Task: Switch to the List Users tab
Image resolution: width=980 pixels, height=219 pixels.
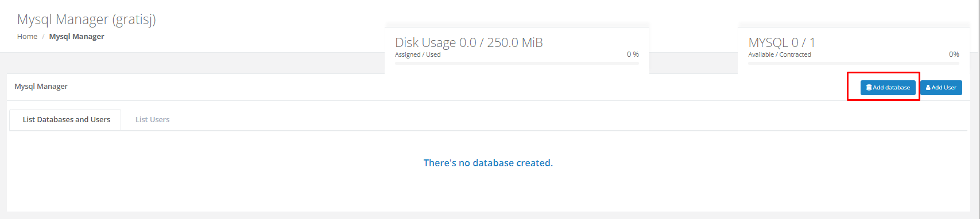Action: [x=152, y=120]
